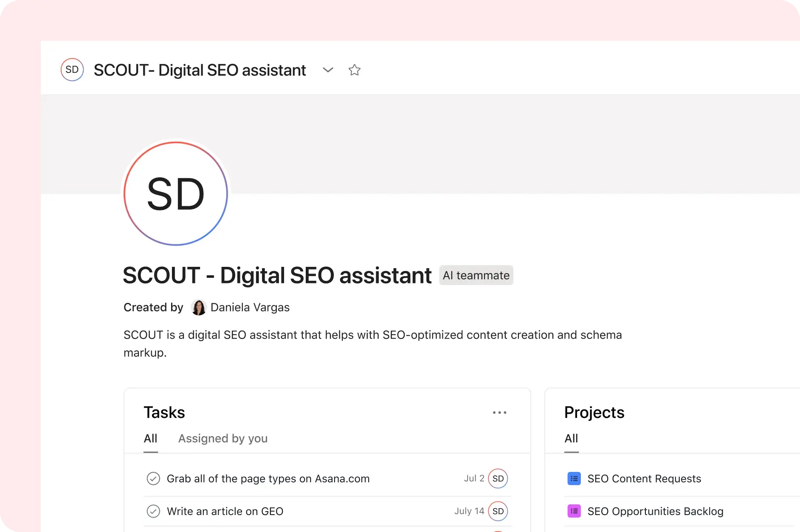The width and height of the screenshot is (800, 532).
Task: Open the SEO Content Requests project
Action: point(644,479)
